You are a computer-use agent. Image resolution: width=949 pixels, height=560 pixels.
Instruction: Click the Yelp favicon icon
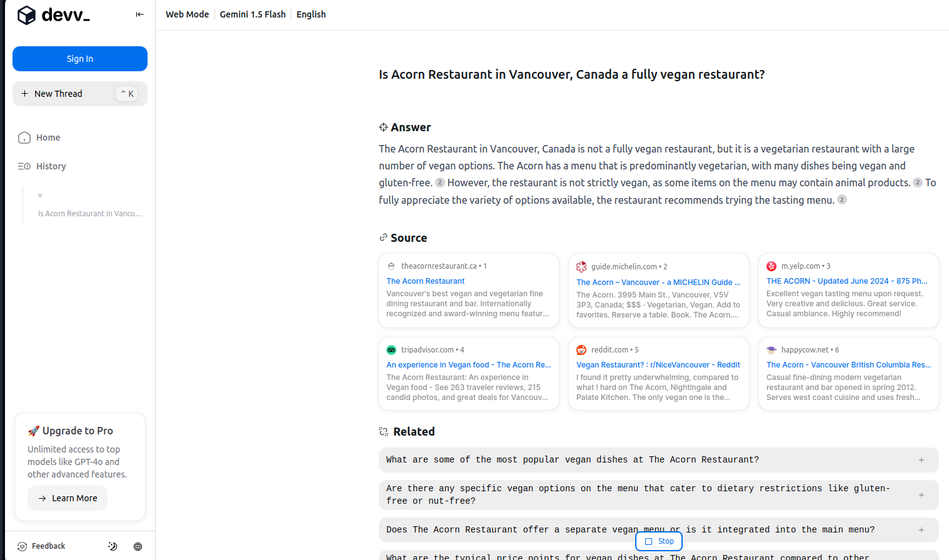click(x=771, y=266)
